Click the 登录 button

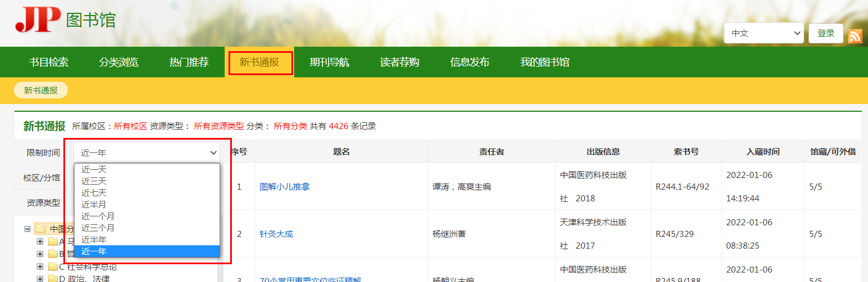pyautogui.click(x=826, y=33)
